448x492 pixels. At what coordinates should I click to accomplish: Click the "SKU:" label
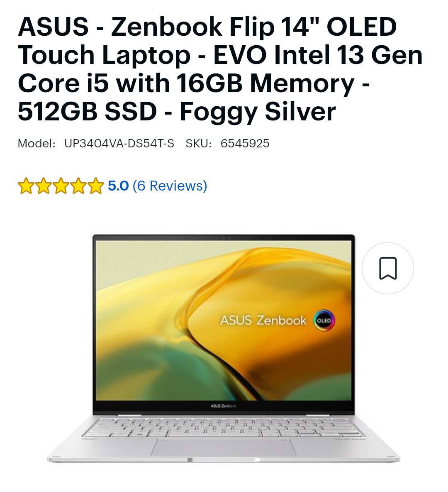[199, 143]
